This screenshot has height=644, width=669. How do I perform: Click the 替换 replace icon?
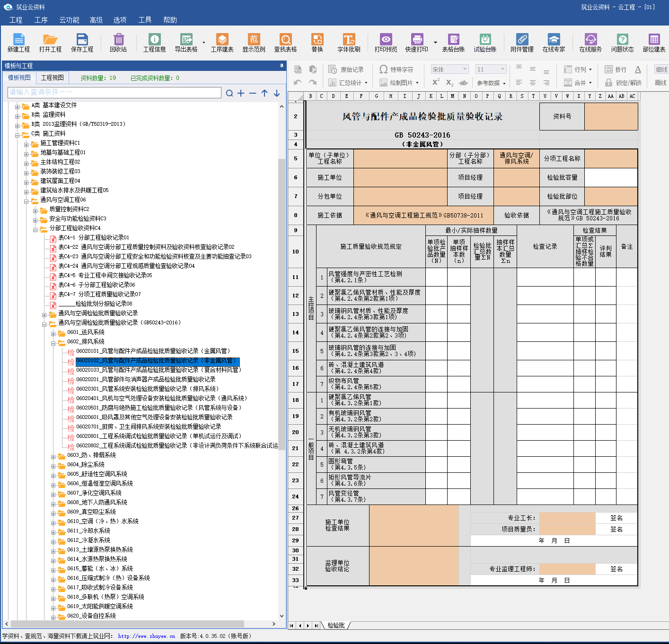click(317, 43)
